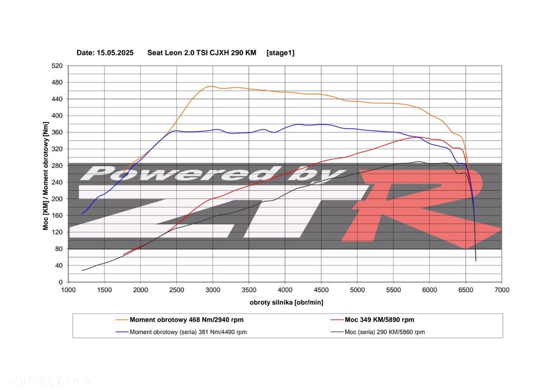Click the x-axis value 2000

coord(140,290)
